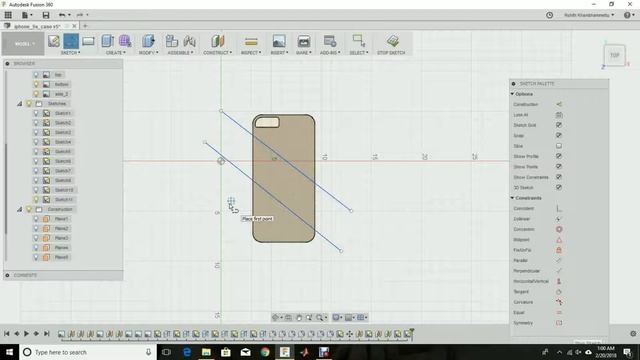640x360 pixels.
Task: Enable the Slice checkbox
Action: pos(559,146)
